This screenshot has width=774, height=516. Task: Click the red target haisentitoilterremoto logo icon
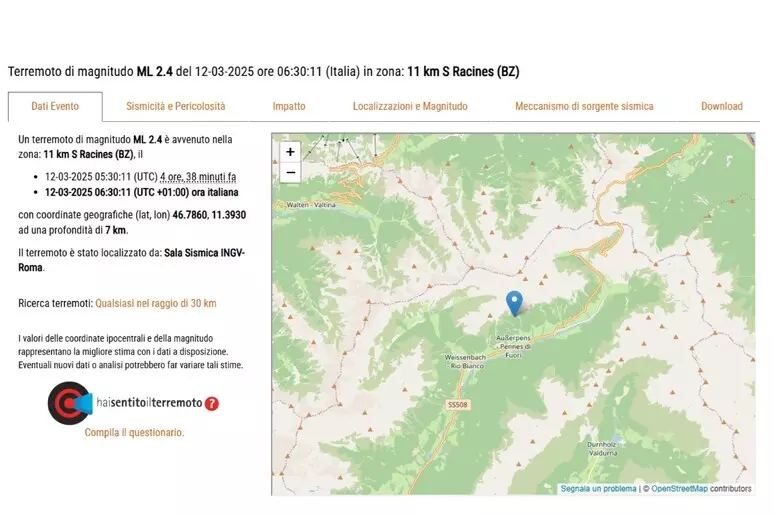tap(68, 403)
